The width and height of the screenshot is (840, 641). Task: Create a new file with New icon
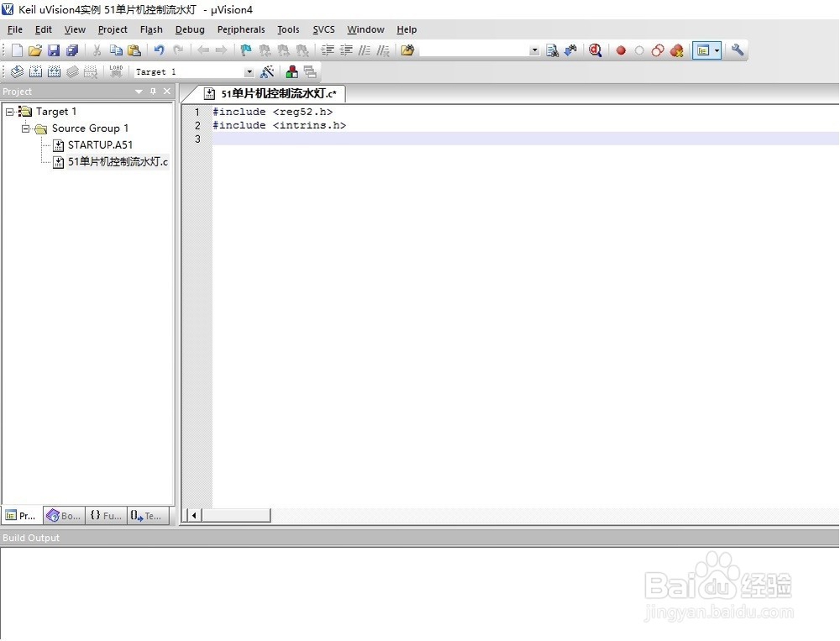(x=17, y=50)
